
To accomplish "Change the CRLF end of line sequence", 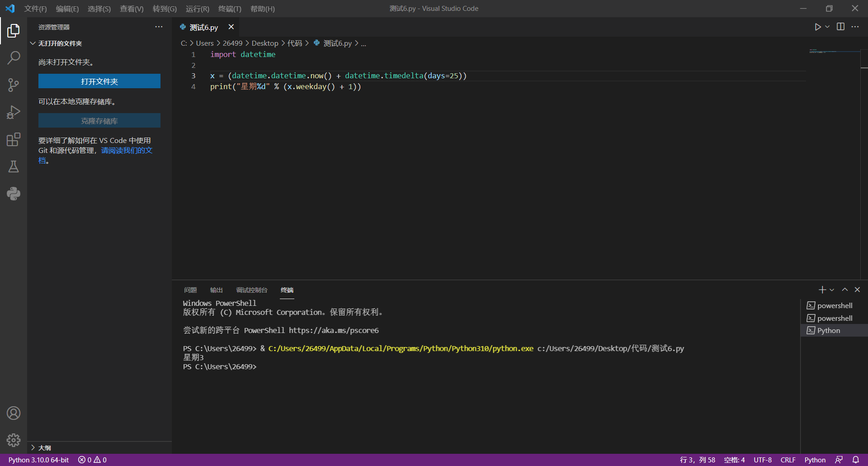I will click(788, 460).
